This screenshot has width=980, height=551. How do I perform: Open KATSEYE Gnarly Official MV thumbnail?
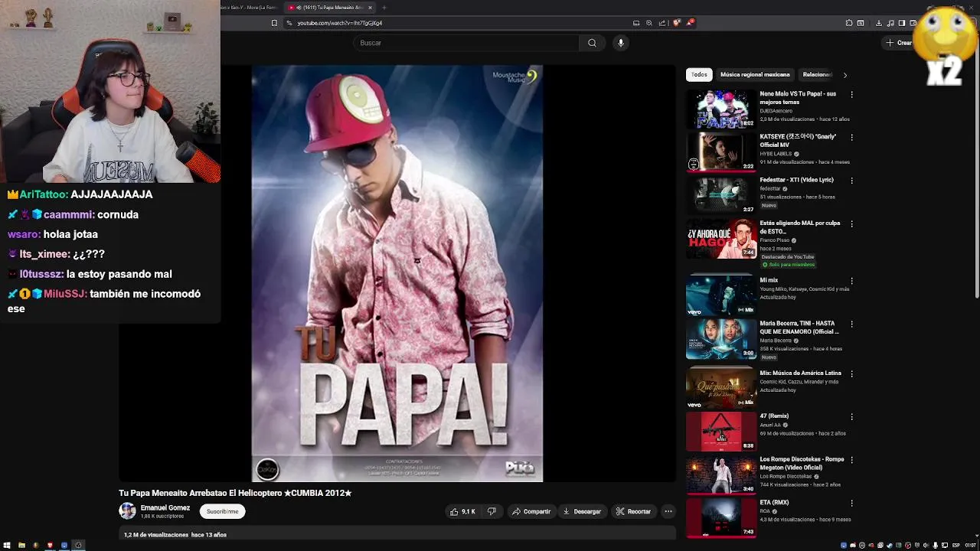point(720,152)
